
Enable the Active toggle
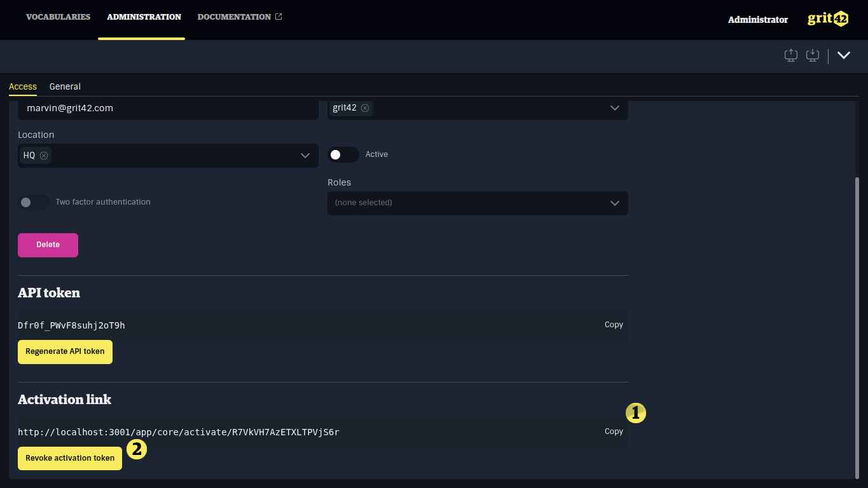[343, 154]
